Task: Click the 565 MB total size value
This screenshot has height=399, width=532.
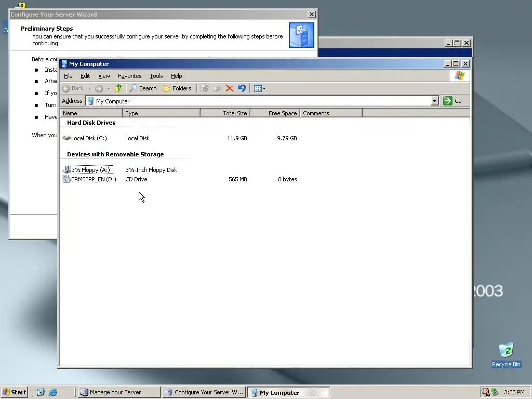Action: pyautogui.click(x=238, y=179)
